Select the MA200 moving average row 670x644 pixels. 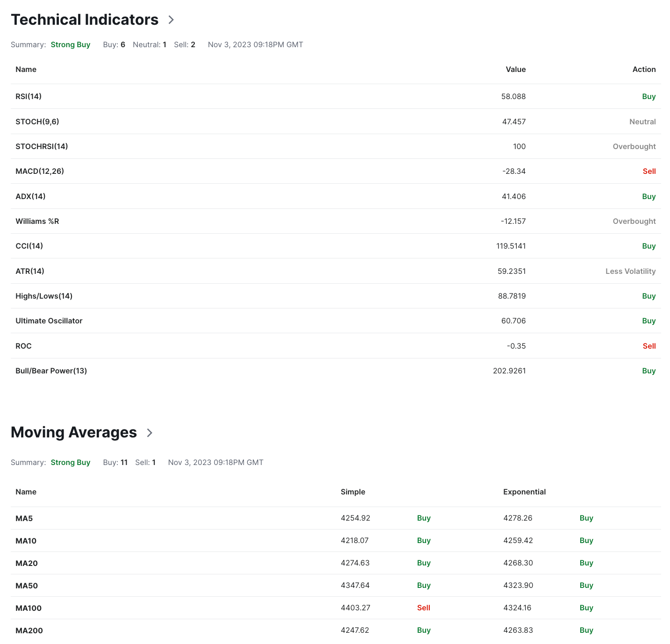(335, 630)
